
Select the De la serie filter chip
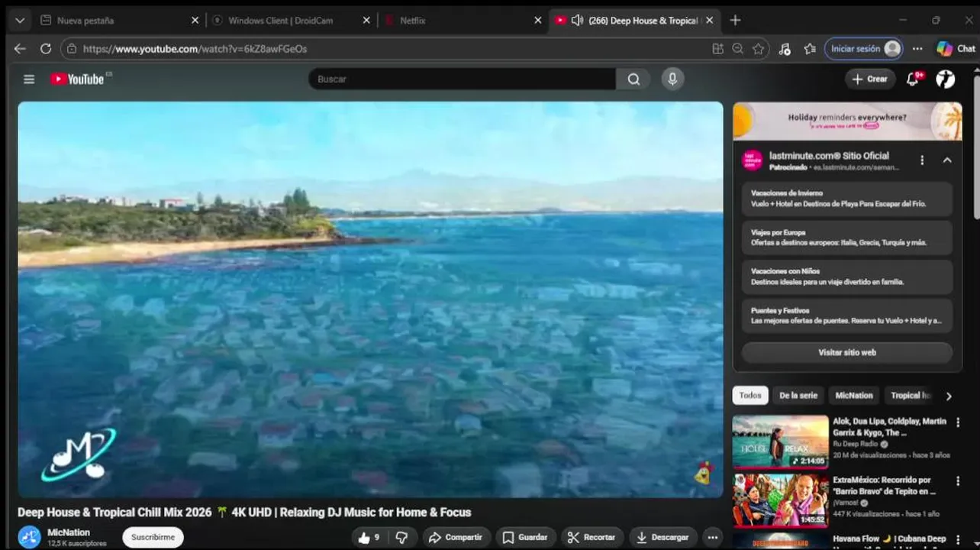point(798,396)
